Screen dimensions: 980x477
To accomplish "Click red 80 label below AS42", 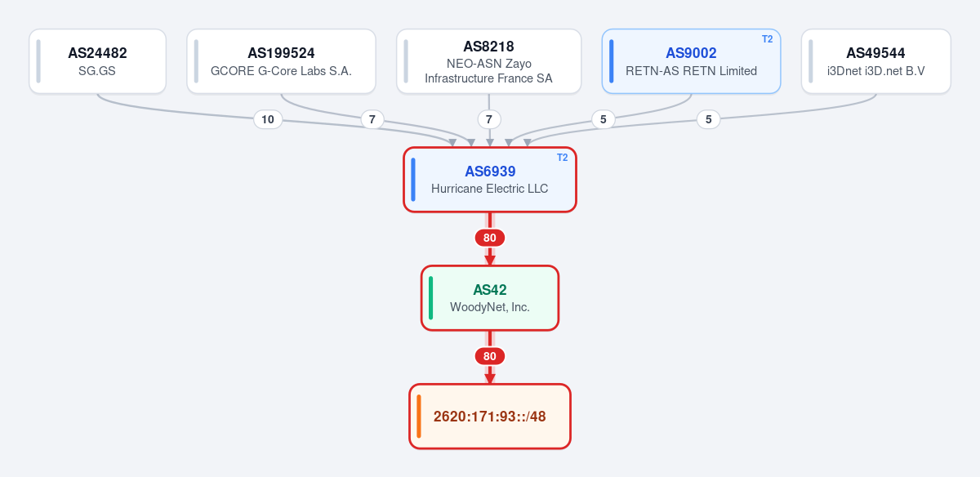I will [490, 356].
